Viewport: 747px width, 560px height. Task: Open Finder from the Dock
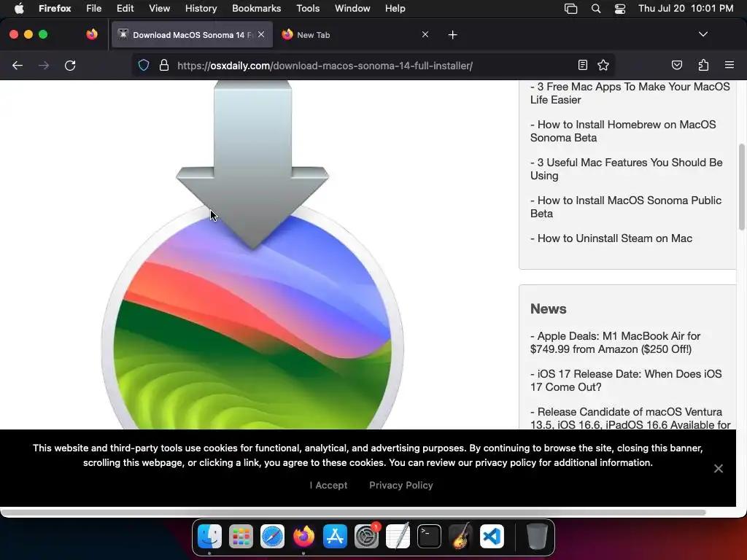coord(209,536)
